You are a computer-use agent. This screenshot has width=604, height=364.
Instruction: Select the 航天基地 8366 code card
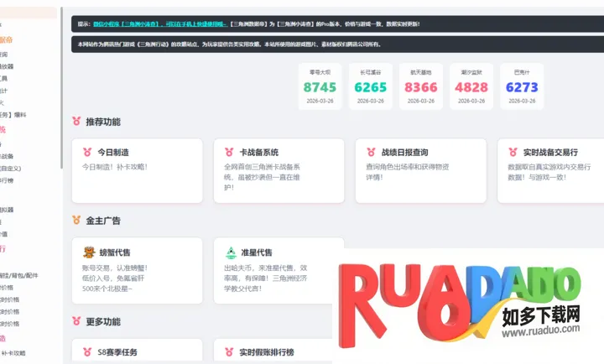(420, 86)
